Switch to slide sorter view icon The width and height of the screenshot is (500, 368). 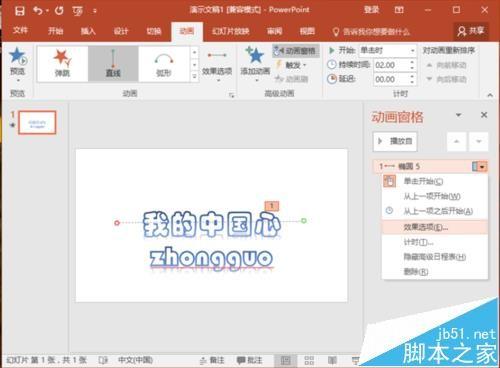309,360
